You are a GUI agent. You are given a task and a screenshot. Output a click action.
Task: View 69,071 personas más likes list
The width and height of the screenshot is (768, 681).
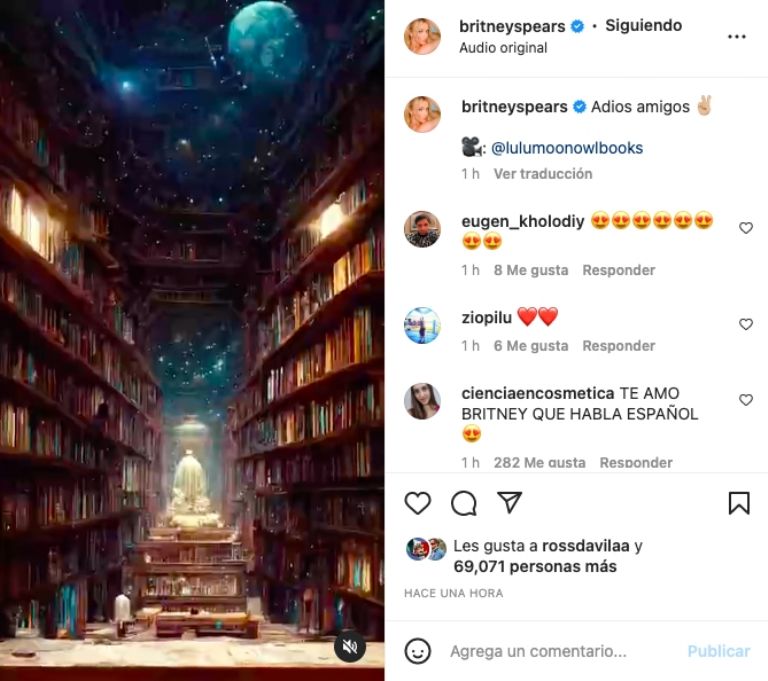[535, 567]
